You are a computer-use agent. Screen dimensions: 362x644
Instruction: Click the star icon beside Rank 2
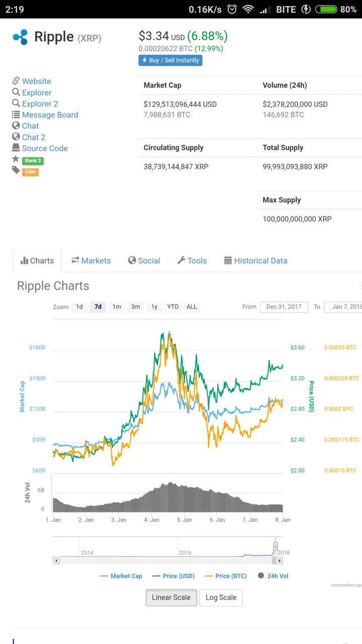pyautogui.click(x=16, y=159)
